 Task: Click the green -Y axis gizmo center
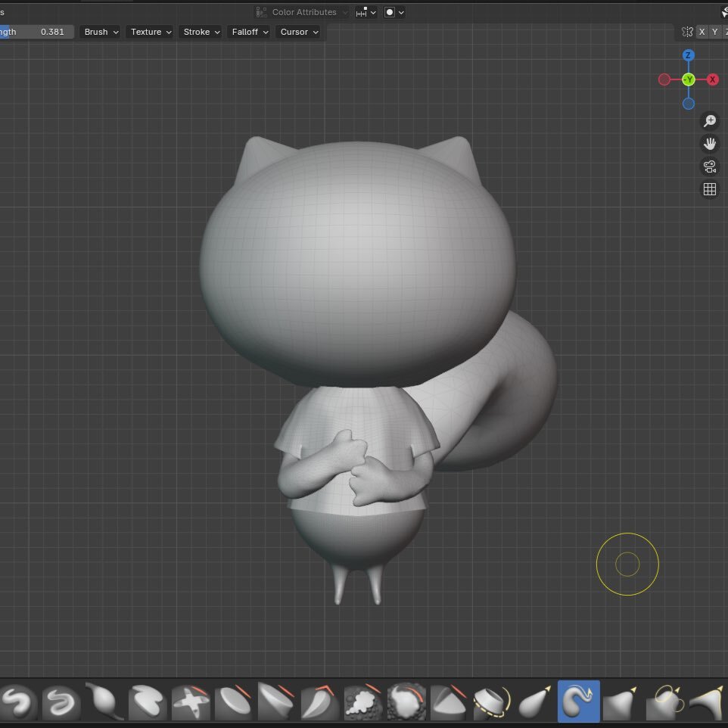[688, 79]
